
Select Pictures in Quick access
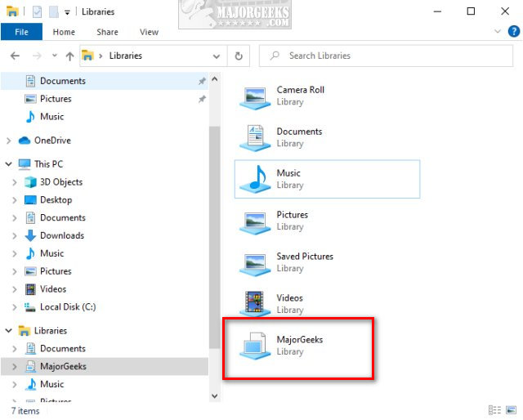pos(105,99)
